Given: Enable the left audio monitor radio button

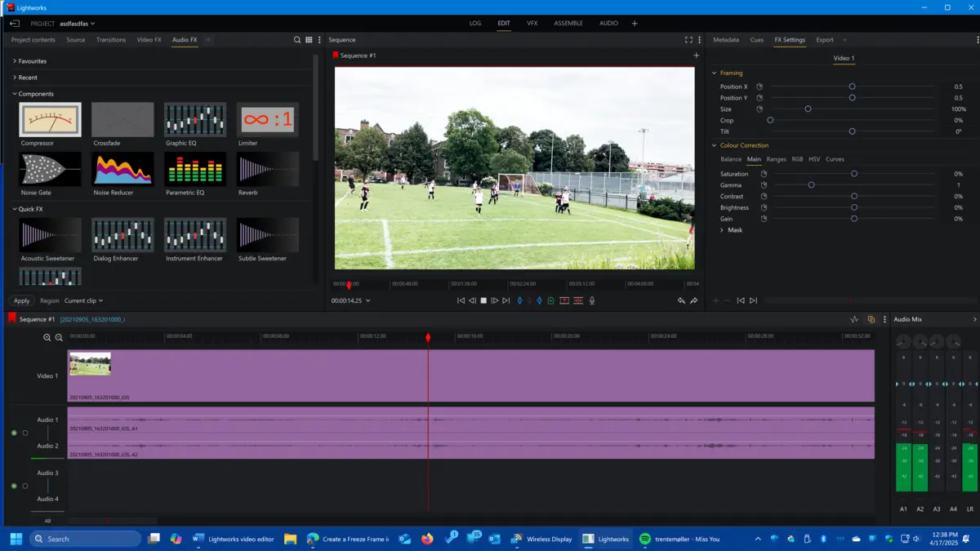Looking at the screenshot, I should tap(24, 433).
